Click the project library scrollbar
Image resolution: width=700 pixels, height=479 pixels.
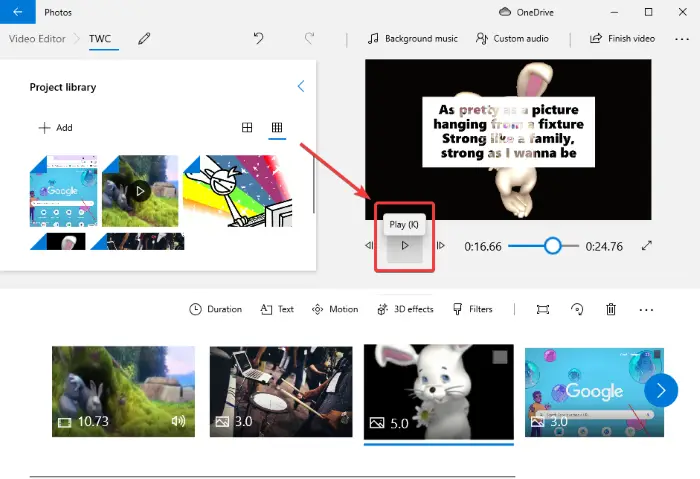click(314, 184)
